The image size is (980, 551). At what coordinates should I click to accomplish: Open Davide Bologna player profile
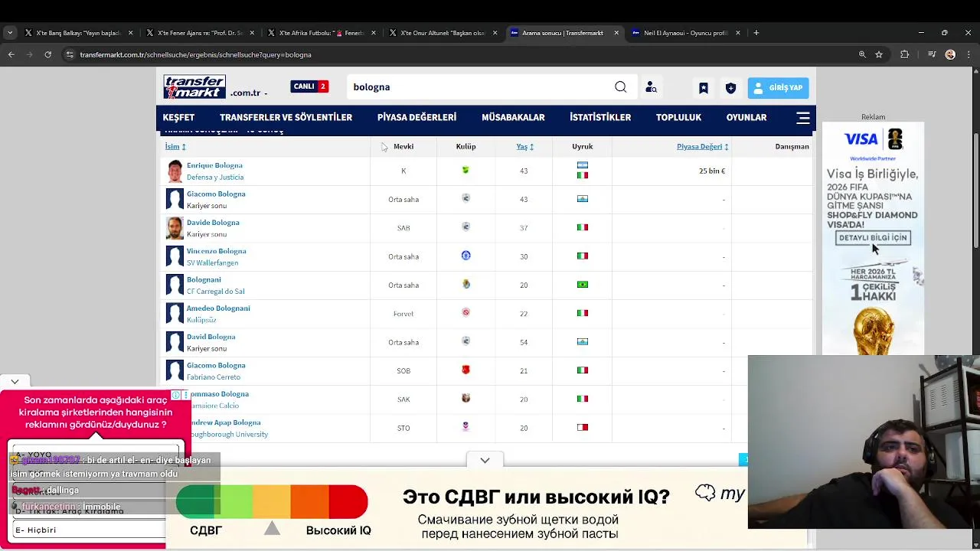point(213,223)
